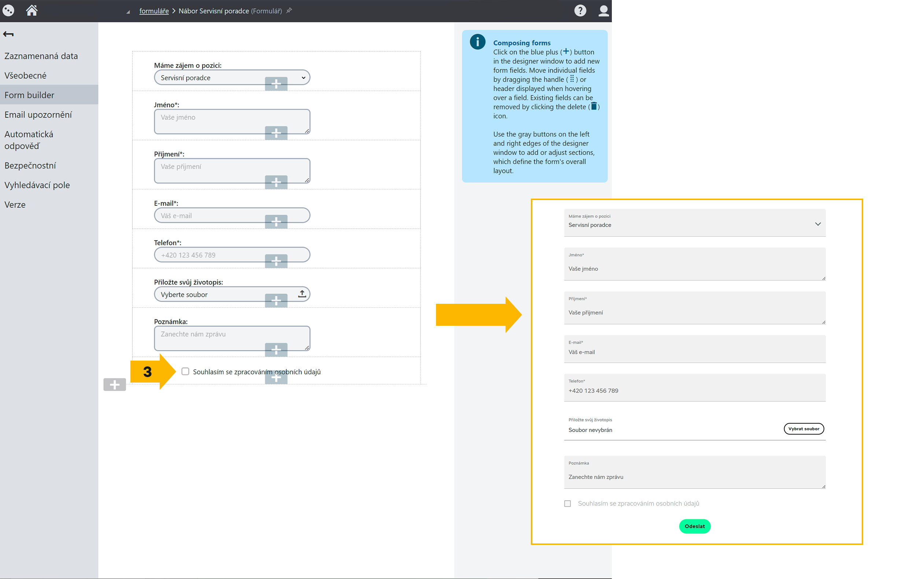Click the preview dropdown chevron arrow
Viewport: 924px width, 579px height.
[818, 224]
